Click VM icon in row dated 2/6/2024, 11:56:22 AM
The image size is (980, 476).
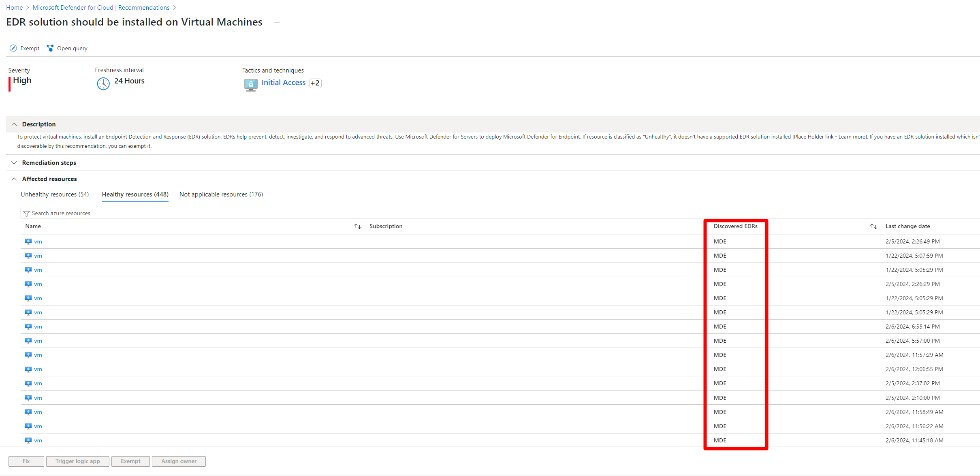(x=28, y=426)
